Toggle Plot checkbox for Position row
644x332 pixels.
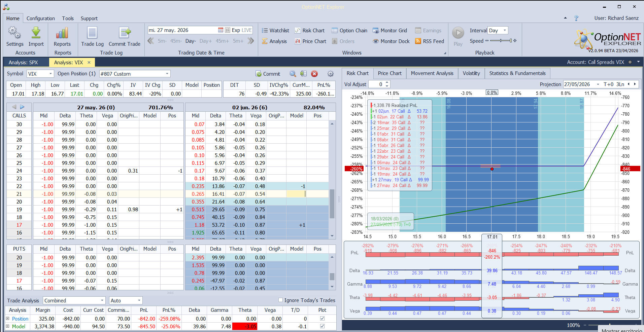click(322, 319)
